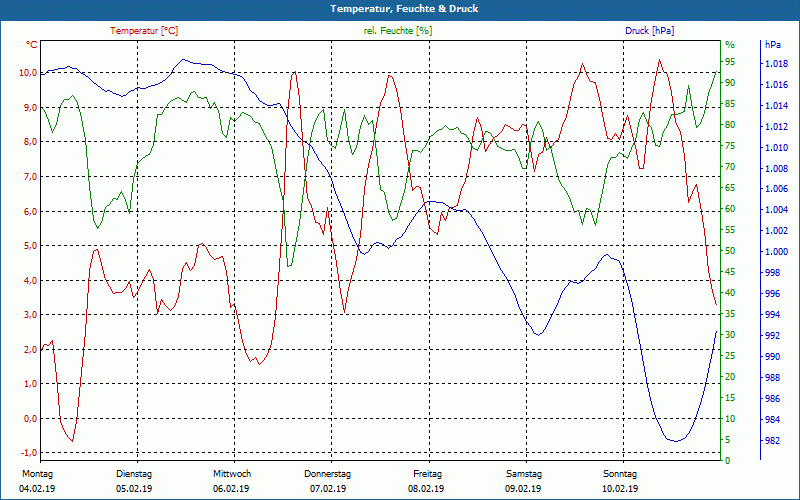Click the 40 tick on green humidity axis
This screenshot has height=500, width=800.
(x=730, y=293)
